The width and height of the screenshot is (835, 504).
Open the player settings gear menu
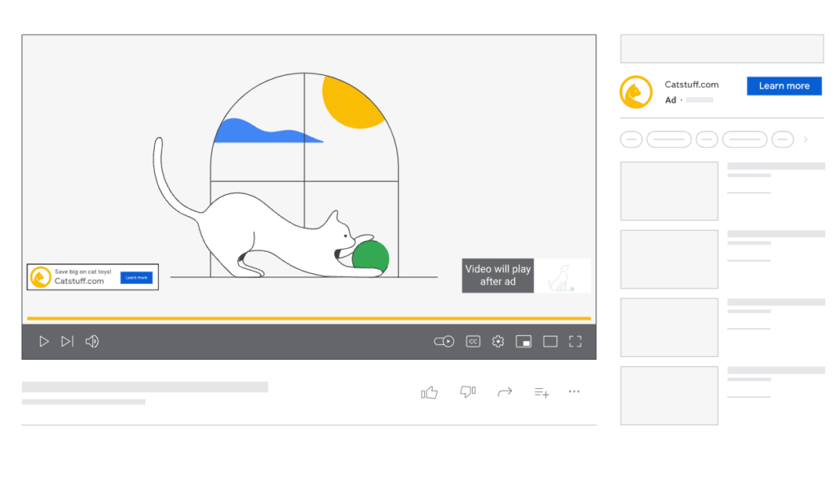[498, 341]
